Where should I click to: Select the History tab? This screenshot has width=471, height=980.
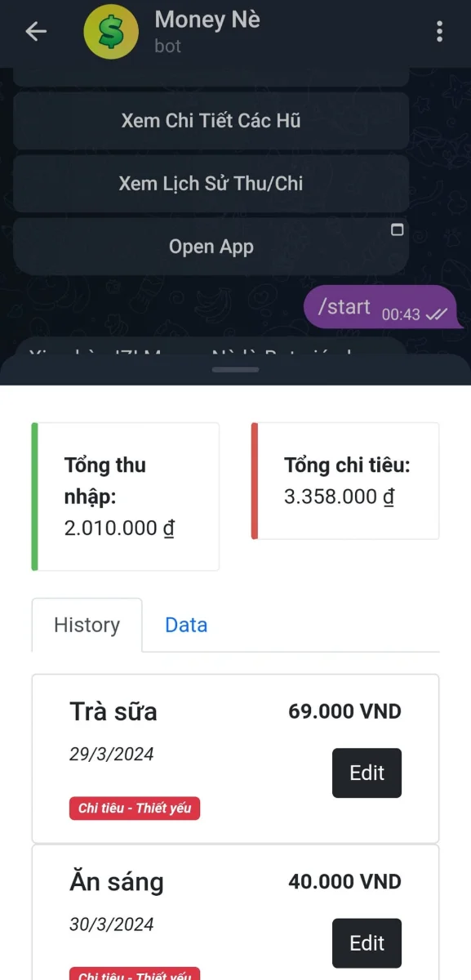click(86, 625)
